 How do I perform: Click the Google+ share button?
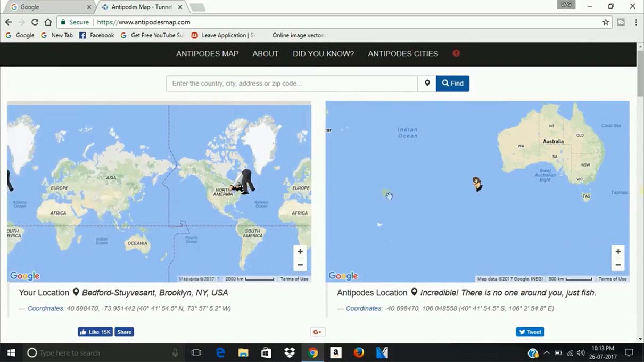point(317,332)
